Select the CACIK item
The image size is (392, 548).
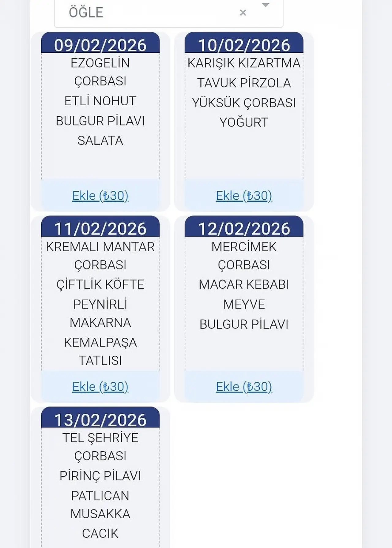(100, 534)
